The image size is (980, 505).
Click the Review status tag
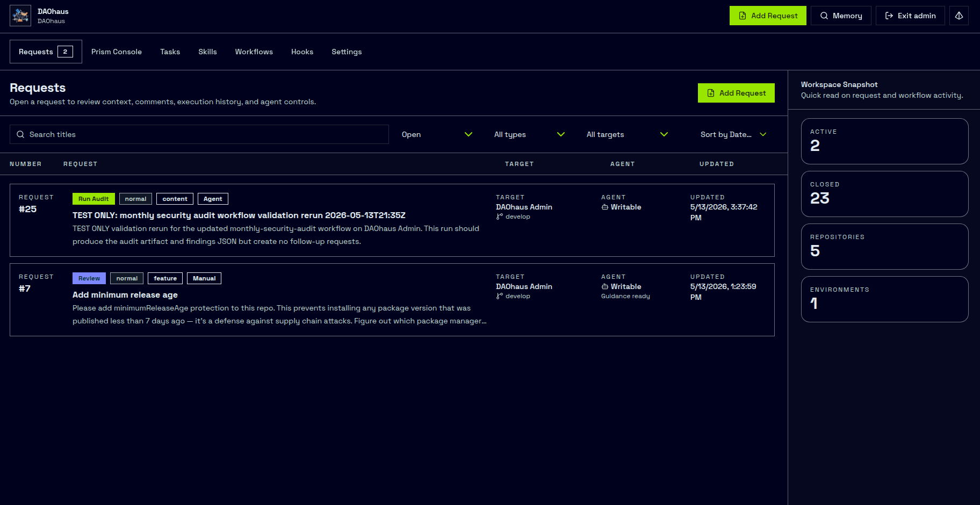coord(89,278)
